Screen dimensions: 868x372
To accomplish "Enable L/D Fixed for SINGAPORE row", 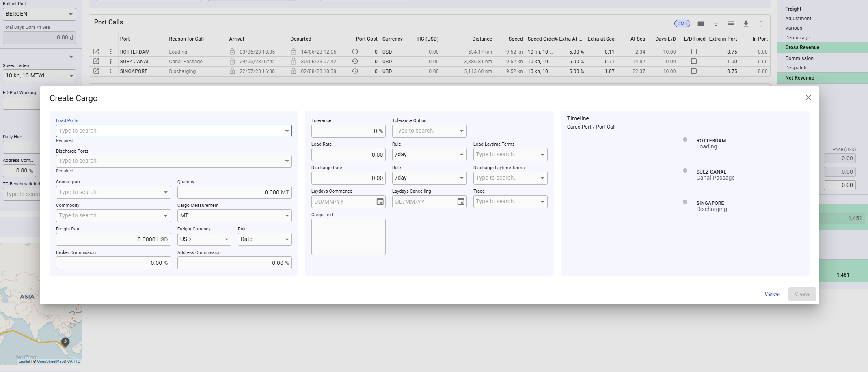I will tap(694, 71).
